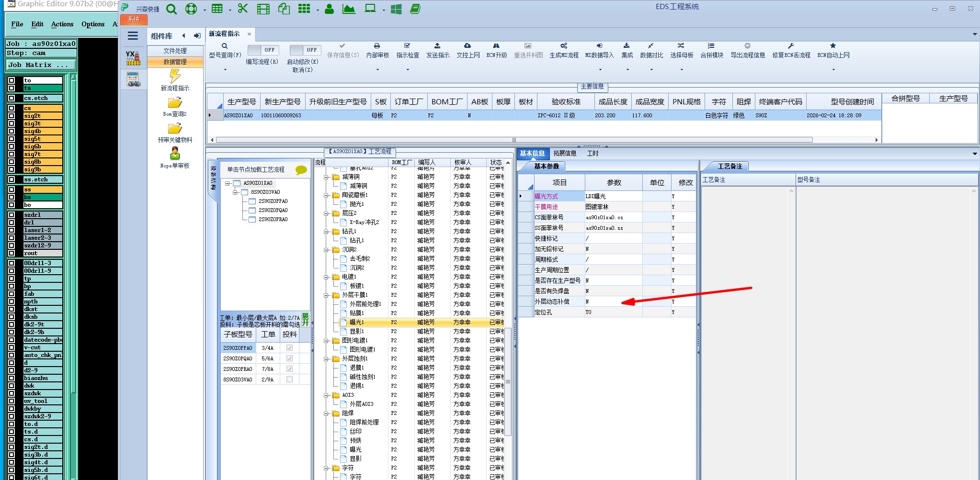Click the green book icon in top toolbar
The image size is (980, 480).
tap(415, 9)
